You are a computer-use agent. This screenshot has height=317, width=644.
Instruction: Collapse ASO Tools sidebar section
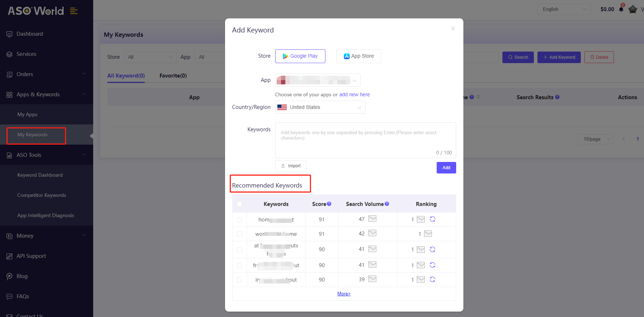pos(47,155)
